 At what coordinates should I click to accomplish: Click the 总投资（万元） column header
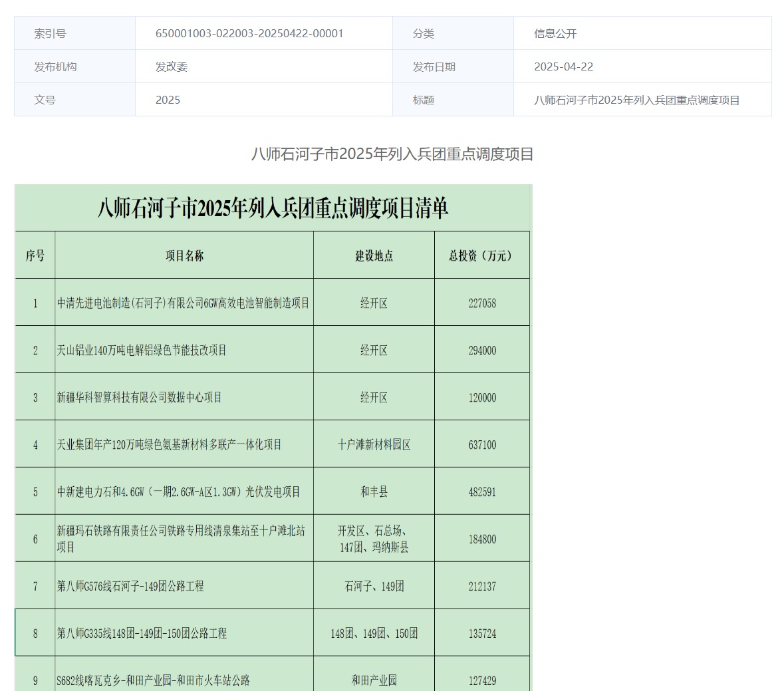(x=482, y=255)
